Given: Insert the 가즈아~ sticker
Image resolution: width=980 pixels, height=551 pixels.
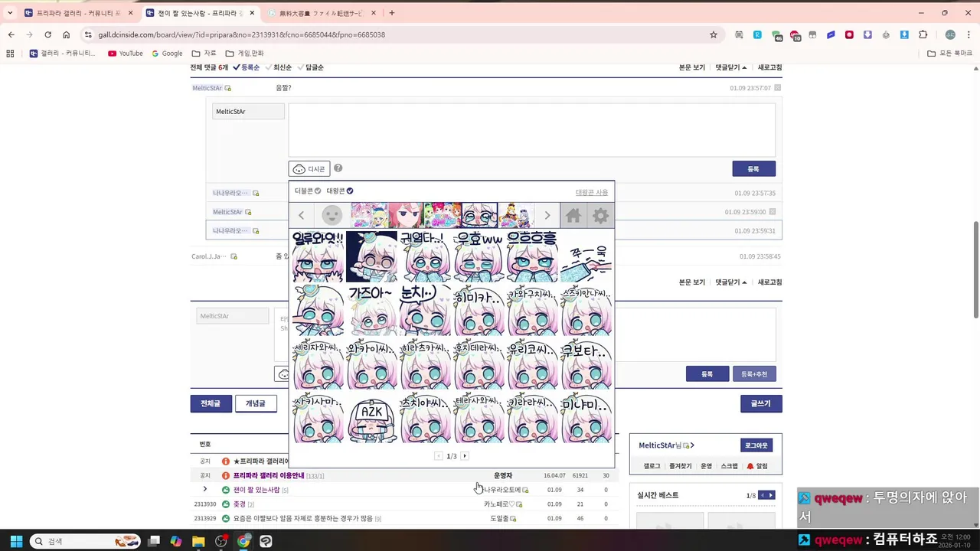Looking at the screenshot, I should [371, 311].
